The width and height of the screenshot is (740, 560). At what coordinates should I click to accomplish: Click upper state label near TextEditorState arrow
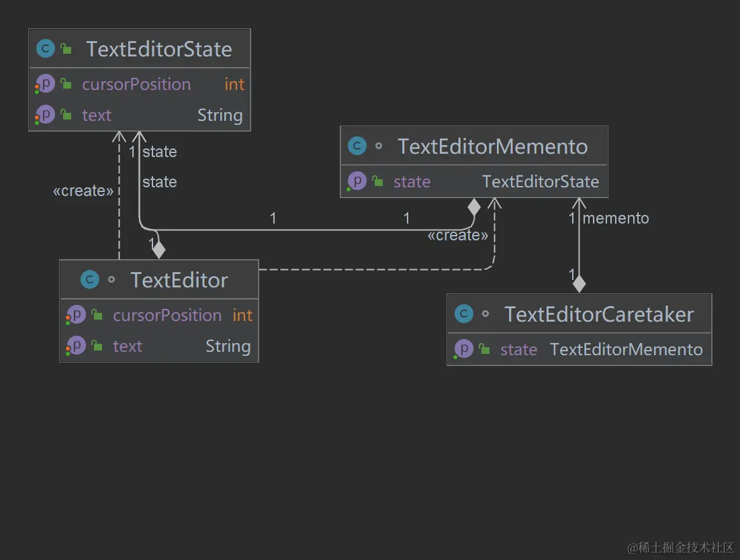click(x=160, y=152)
